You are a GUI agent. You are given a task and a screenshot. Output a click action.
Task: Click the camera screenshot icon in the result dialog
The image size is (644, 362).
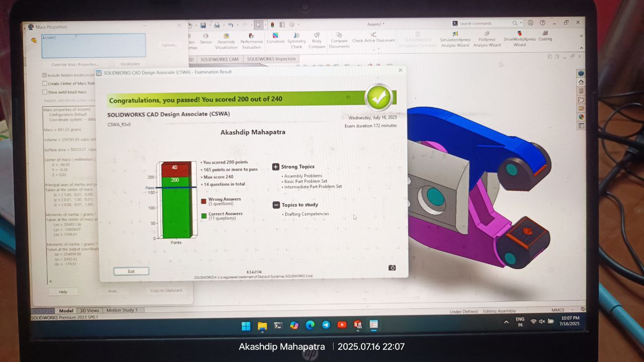coord(392,268)
